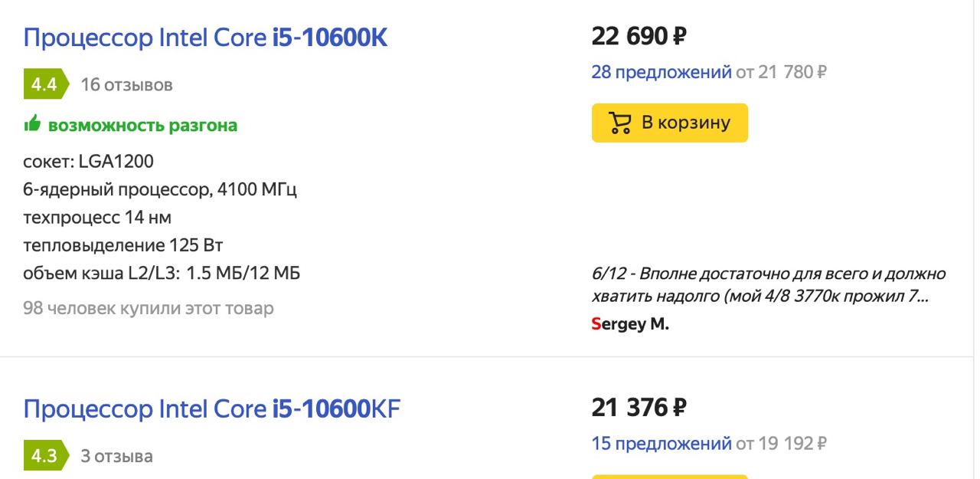Click reviewer name Sergey M.
Viewport: 980px width, 479px height.
(630, 324)
